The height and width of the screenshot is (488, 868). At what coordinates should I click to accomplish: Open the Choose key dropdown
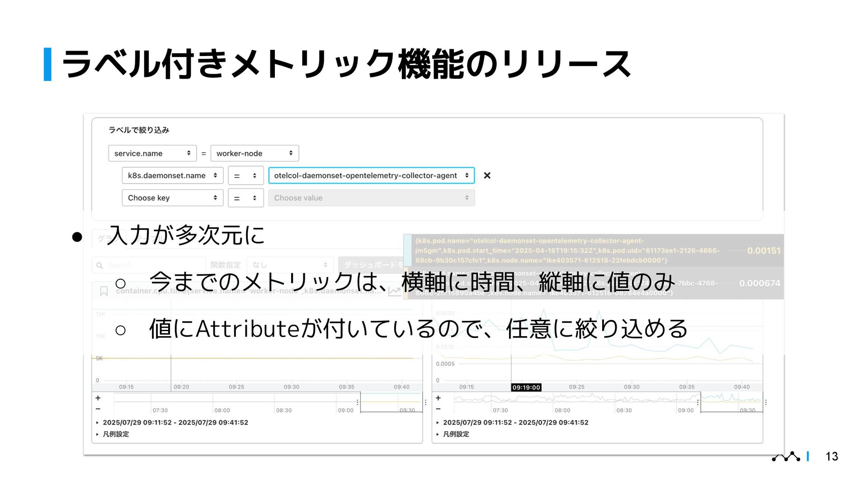(x=173, y=198)
